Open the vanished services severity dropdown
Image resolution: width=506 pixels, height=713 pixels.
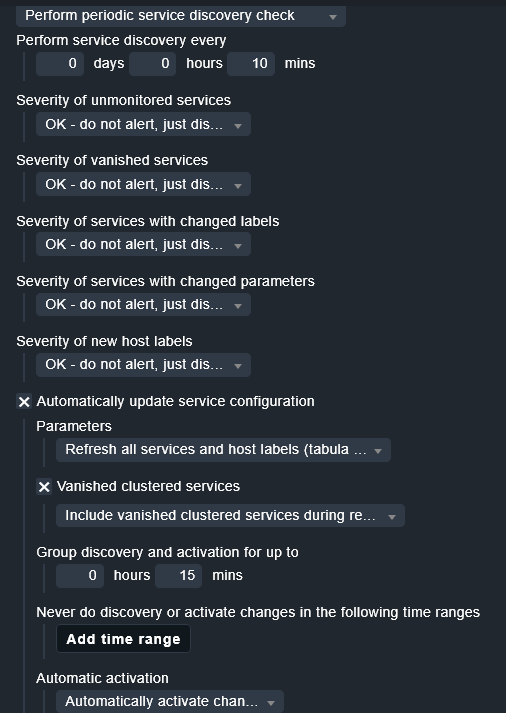tap(143, 185)
